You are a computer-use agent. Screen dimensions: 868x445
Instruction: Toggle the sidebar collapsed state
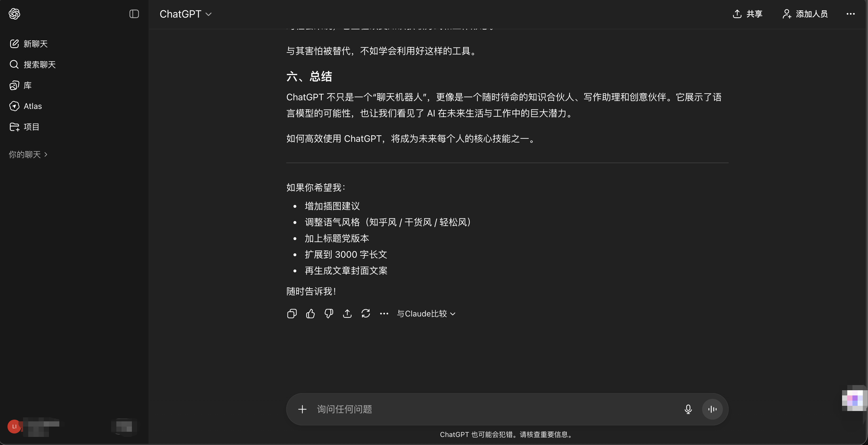click(134, 14)
